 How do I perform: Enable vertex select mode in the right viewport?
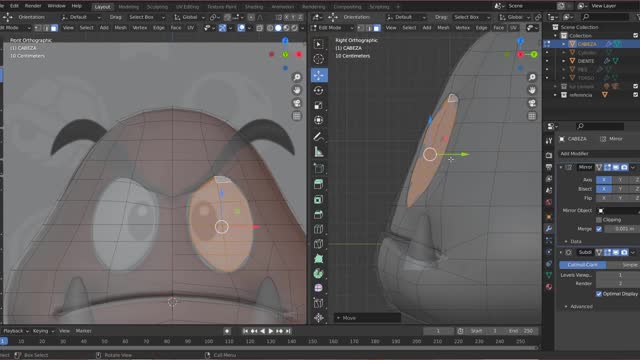click(x=361, y=28)
